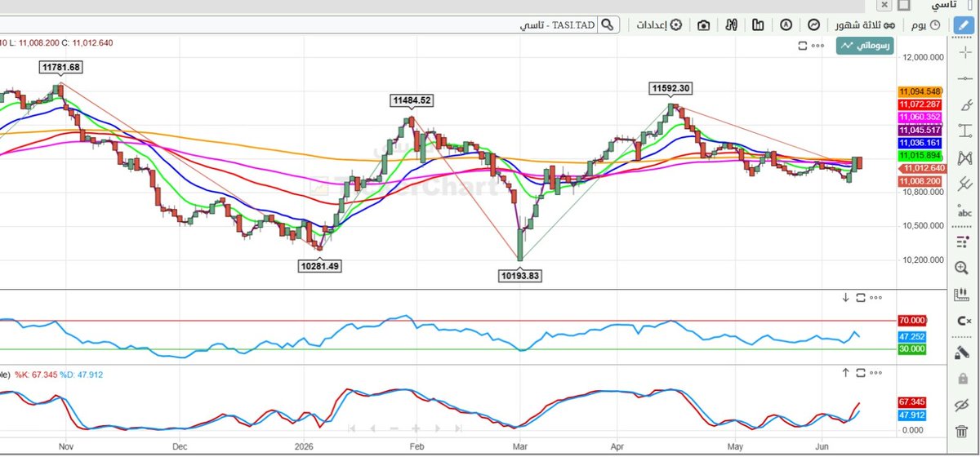
Task: Select the brush drawing tool
Action: 965,104
